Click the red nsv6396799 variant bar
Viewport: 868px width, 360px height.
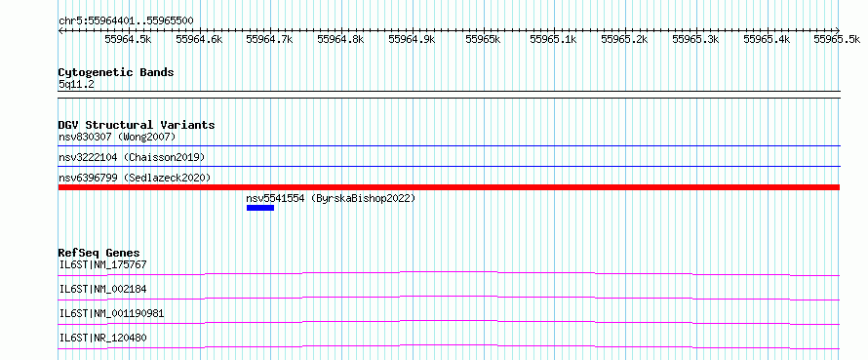tap(449, 187)
